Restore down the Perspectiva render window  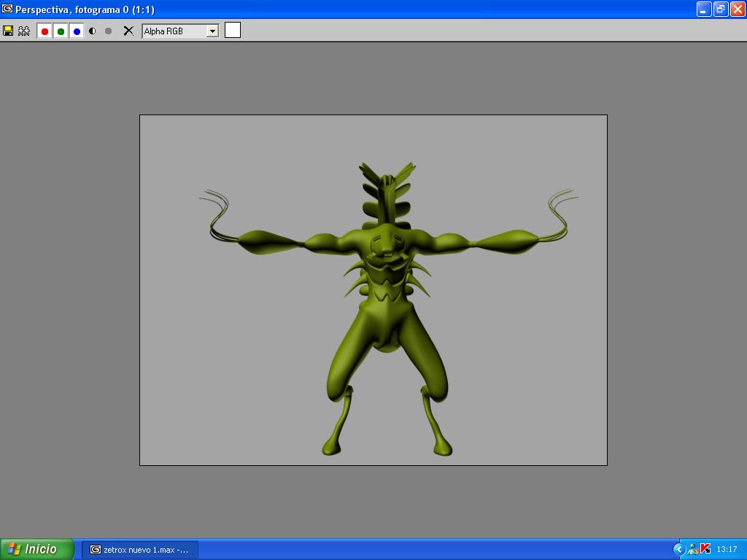click(x=721, y=9)
